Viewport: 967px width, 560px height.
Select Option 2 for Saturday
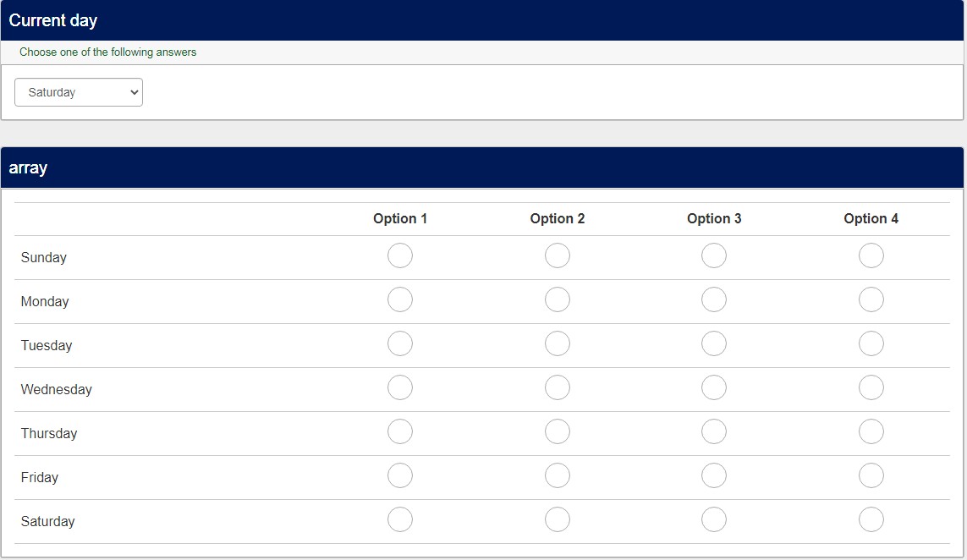tap(558, 519)
